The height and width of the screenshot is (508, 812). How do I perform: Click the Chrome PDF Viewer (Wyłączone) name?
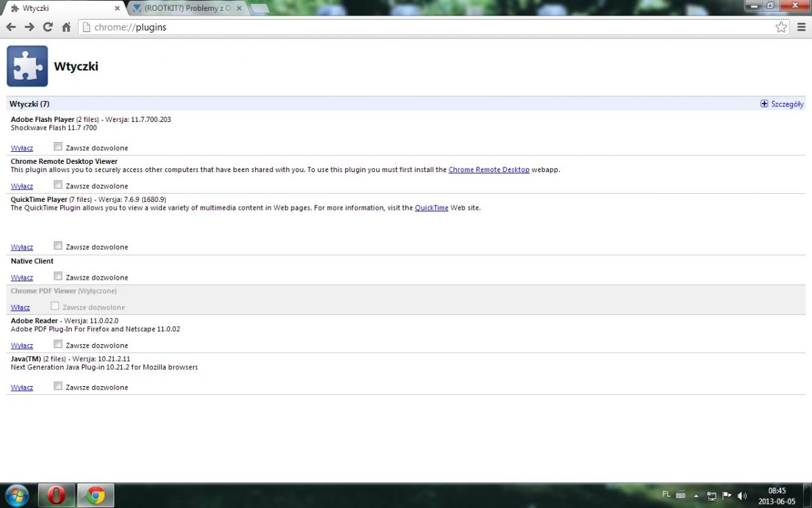point(64,291)
